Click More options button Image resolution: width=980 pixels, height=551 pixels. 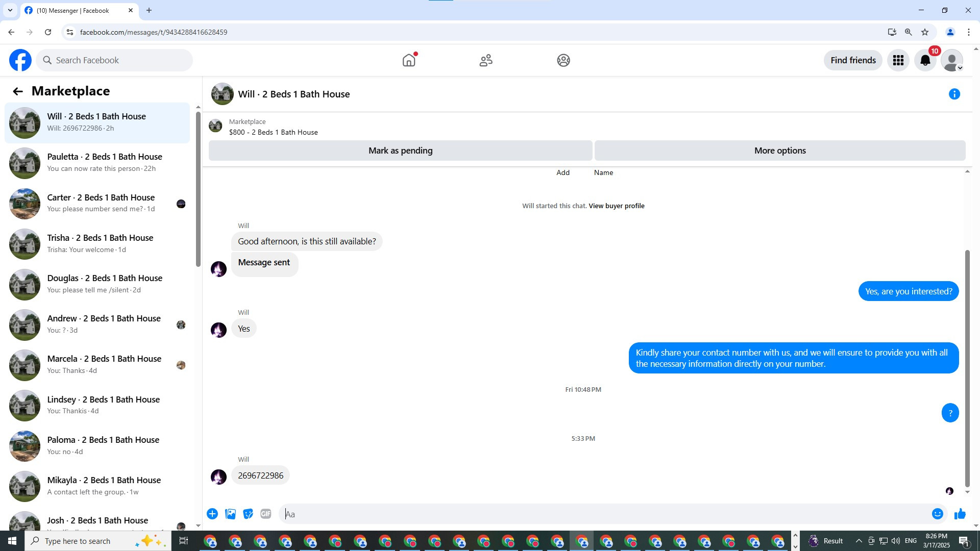pyautogui.click(x=780, y=151)
